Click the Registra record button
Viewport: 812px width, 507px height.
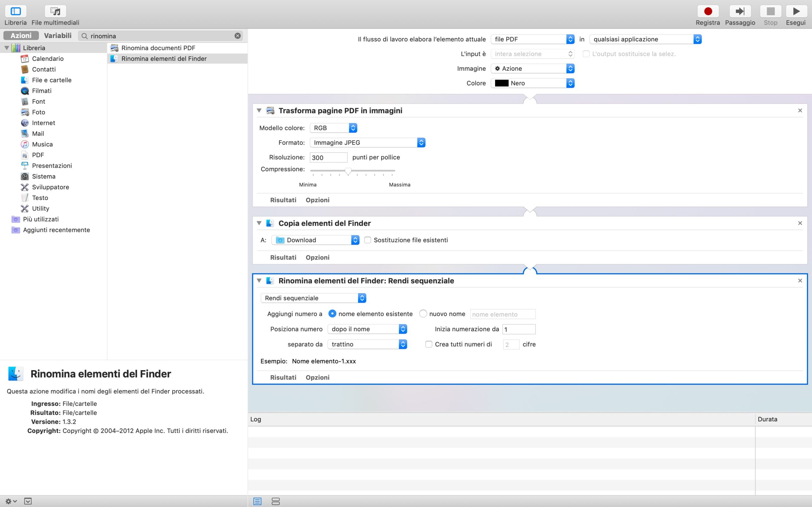(708, 11)
